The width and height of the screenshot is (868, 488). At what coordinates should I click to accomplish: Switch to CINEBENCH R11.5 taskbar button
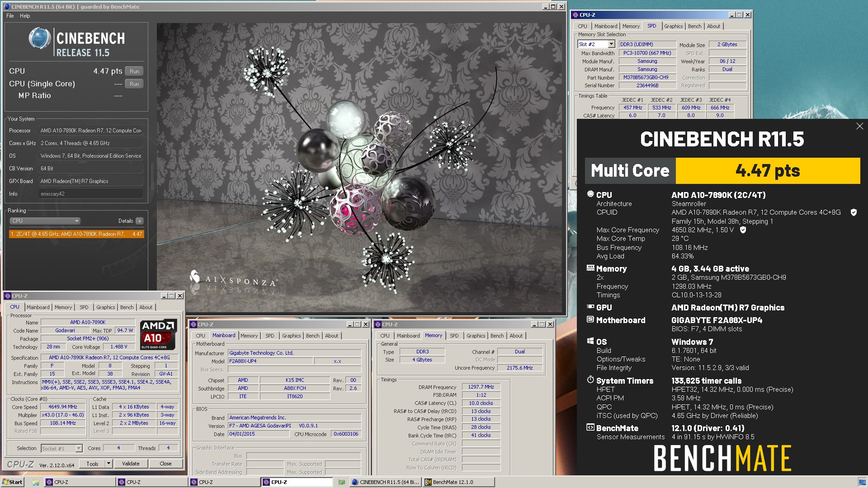pos(386,482)
